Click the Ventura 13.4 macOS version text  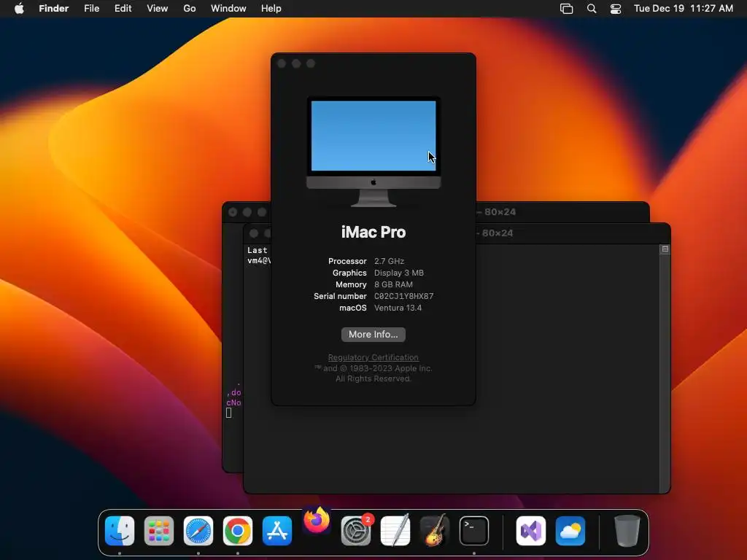coord(398,308)
